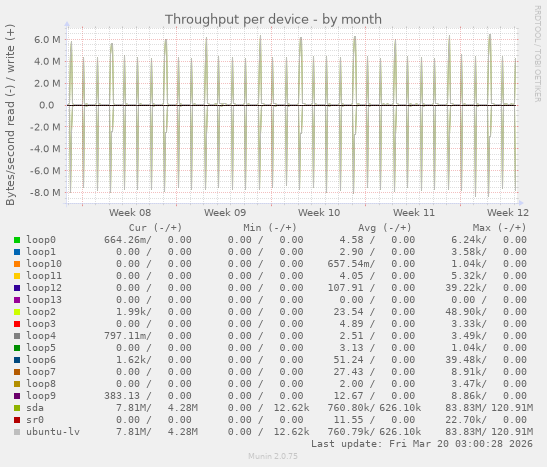This screenshot has height=467, width=547.
Task: Click the Munin 2.0.75 footer text
Action: click(273, 456)
